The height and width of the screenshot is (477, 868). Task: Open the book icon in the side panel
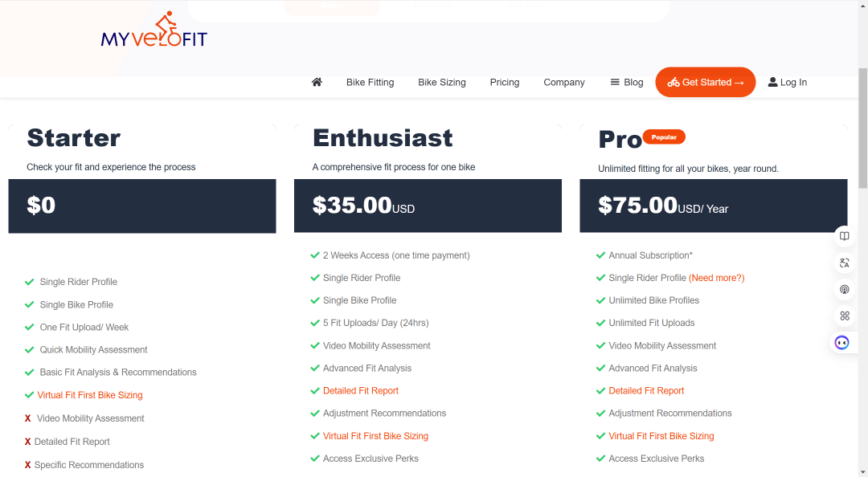coord(844,236)
